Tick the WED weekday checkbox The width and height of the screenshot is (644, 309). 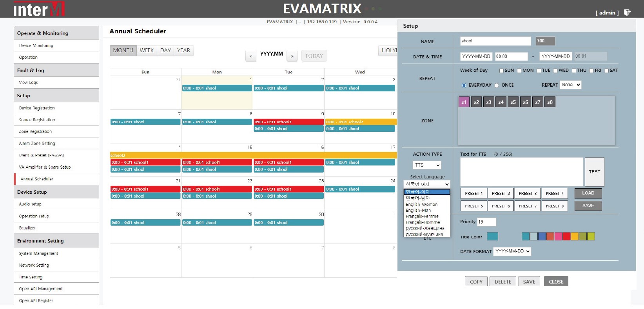pyautogui.click(x=555, y=71)
